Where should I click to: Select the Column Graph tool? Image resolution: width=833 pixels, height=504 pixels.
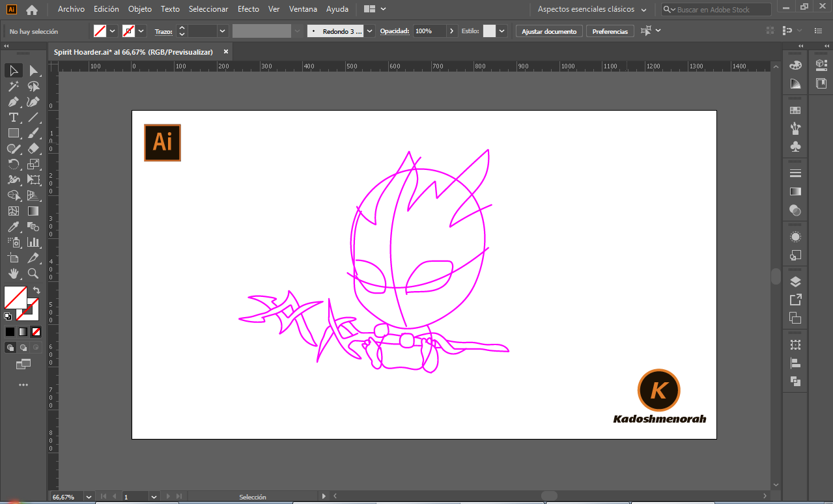coord(34,242)
